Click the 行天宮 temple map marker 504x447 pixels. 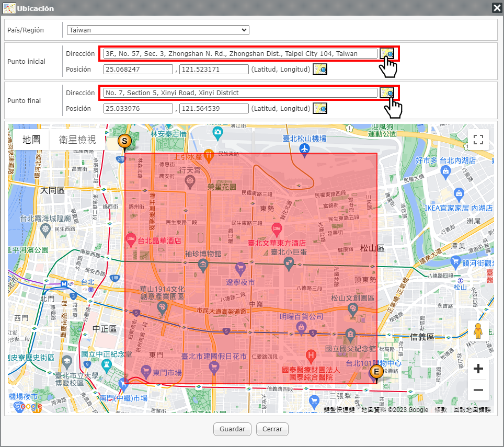tap(190, 182)
